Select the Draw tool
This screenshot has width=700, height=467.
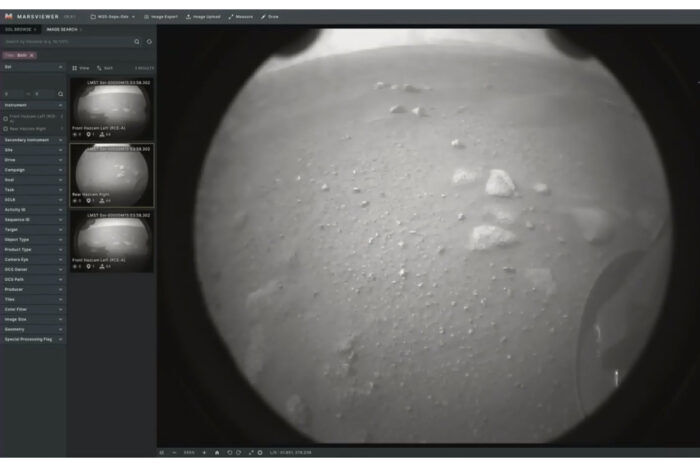click(x=270, y=17)
